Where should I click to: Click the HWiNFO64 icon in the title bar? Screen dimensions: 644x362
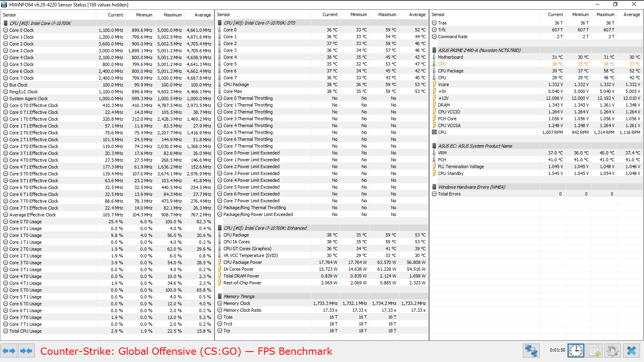pos(4,4)
